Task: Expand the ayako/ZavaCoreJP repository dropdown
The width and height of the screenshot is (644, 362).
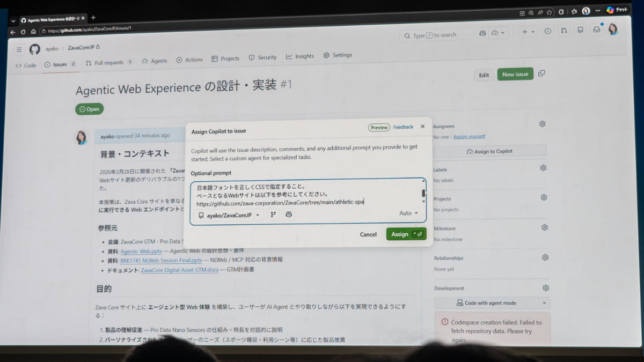Action: click(229, 215)
